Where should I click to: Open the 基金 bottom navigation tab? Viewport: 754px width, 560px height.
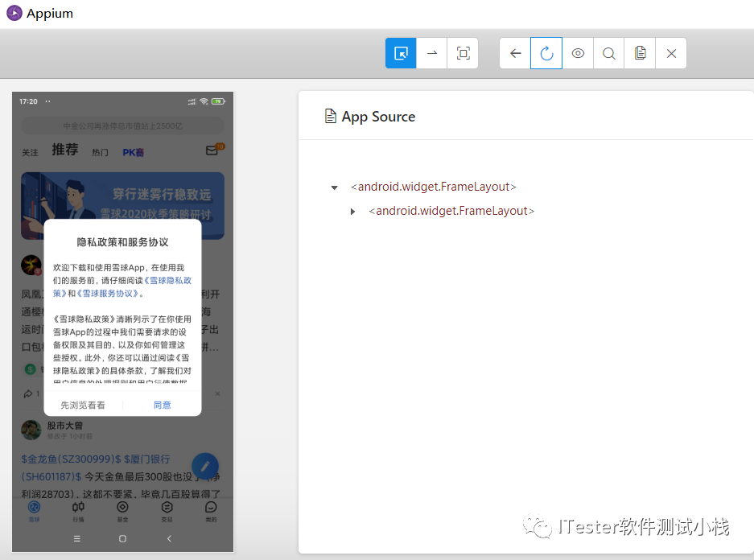coord(122,511)
